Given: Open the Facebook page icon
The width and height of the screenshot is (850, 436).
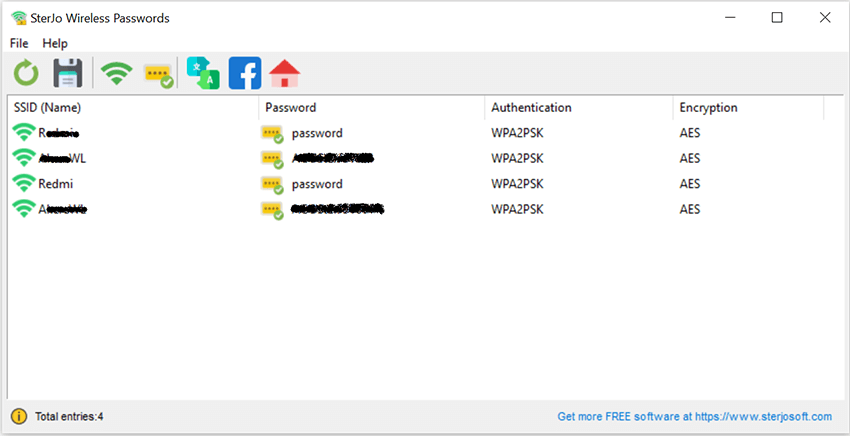Looking at the screenshot, I should [245, 73].
